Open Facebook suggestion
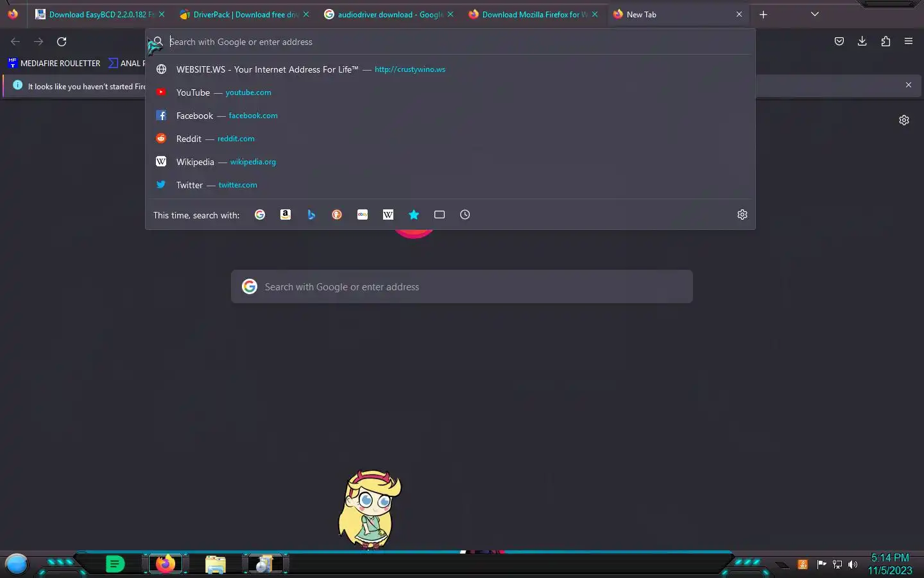 (x=450, y=116)
